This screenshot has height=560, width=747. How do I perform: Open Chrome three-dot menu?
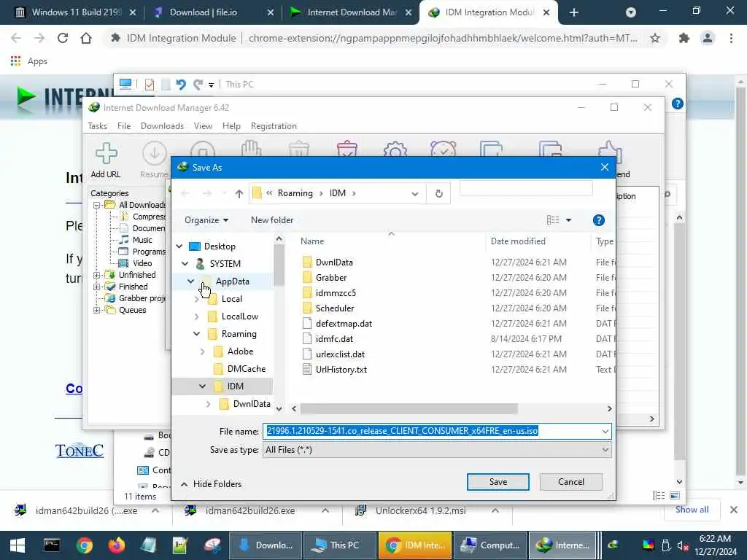731,38
